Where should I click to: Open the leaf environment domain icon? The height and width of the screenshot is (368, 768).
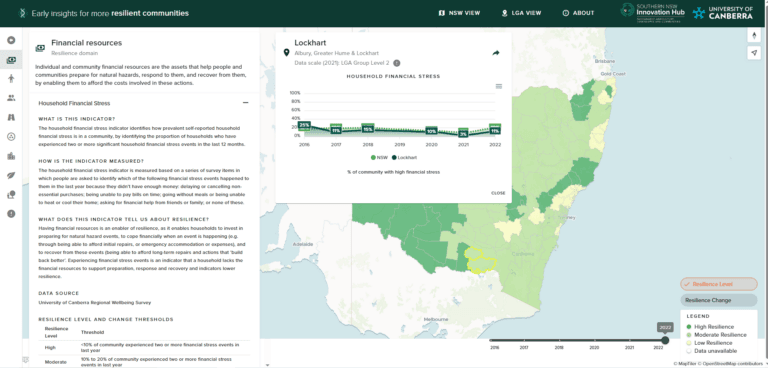pos(11,175)
